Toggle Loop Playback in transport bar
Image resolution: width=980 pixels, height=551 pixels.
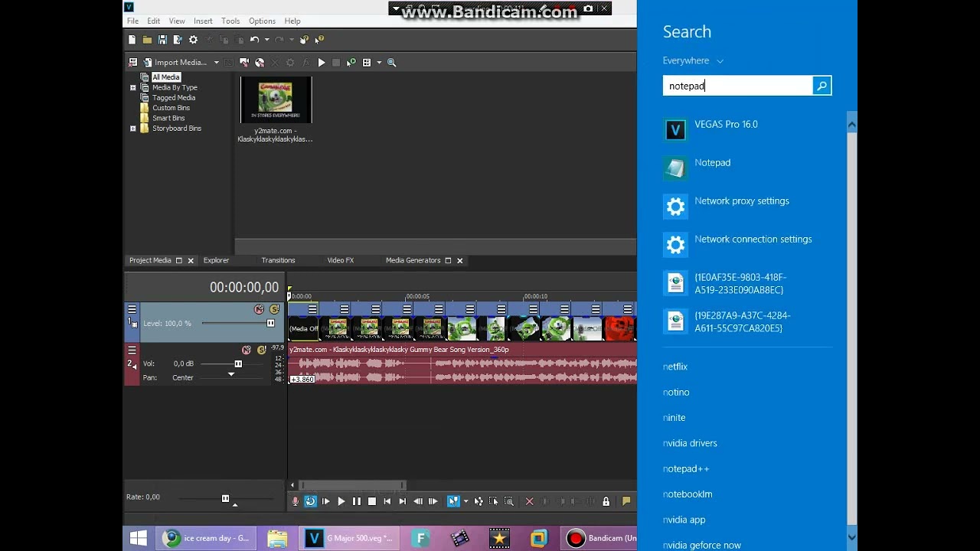tap(310, 501)
